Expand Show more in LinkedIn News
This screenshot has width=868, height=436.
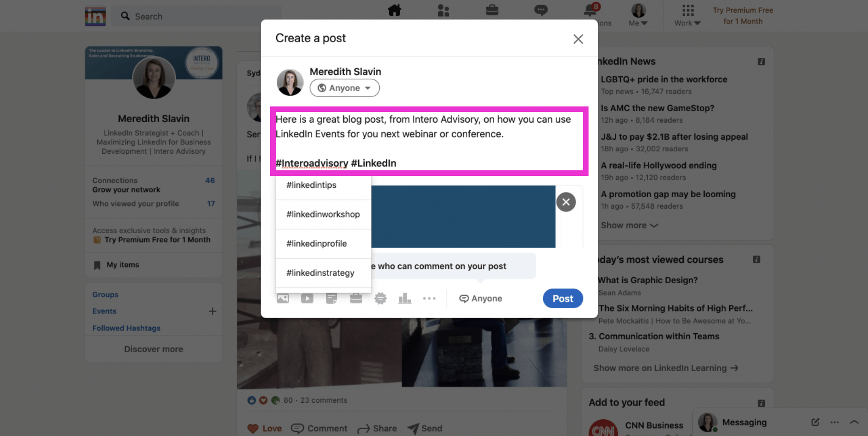629,225
